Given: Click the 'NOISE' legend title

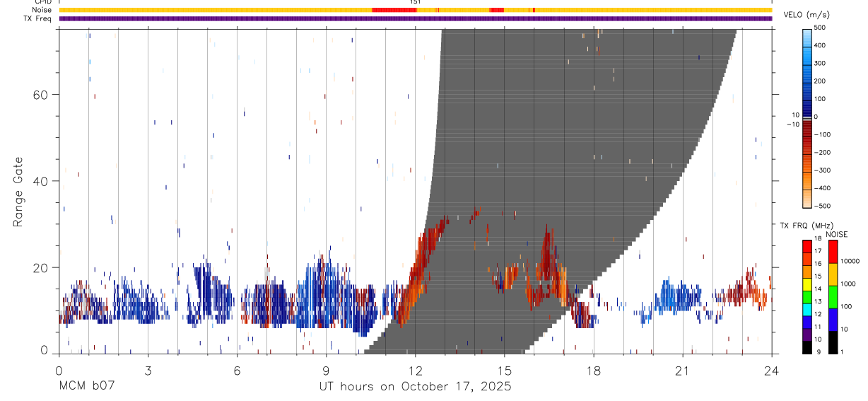Looking at the screenshot, I should [x=836, y=235].
